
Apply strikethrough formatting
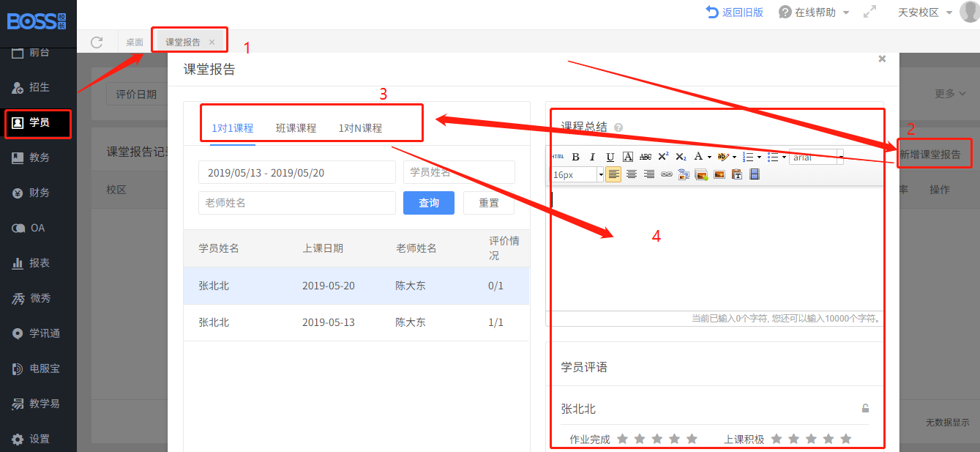click(x=646, y=157)
